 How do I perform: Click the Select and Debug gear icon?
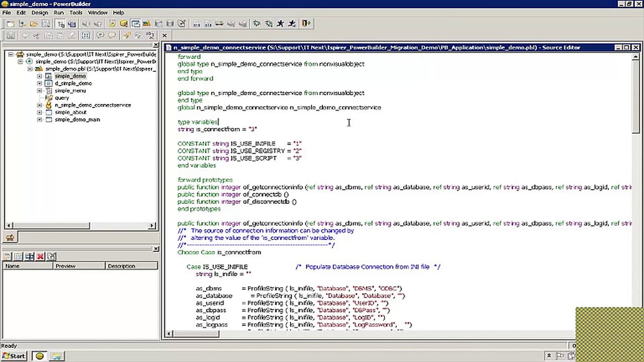click(269, 24)
